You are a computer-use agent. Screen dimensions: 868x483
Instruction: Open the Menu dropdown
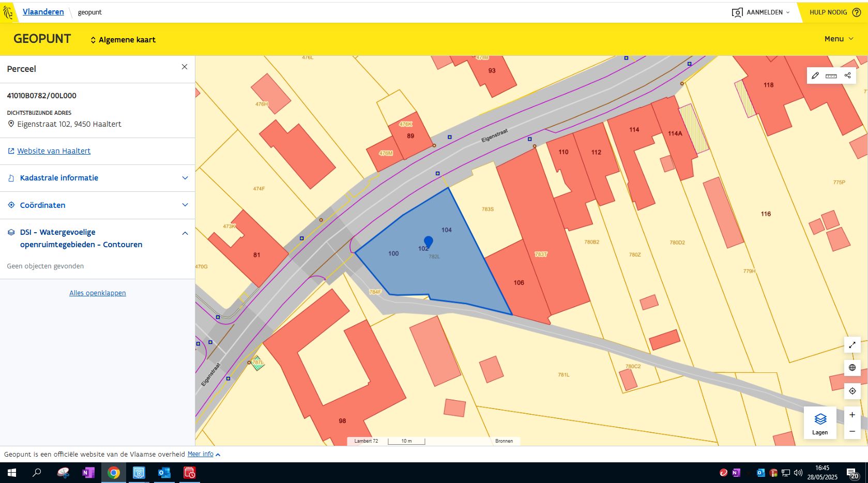tap(839, 39)
